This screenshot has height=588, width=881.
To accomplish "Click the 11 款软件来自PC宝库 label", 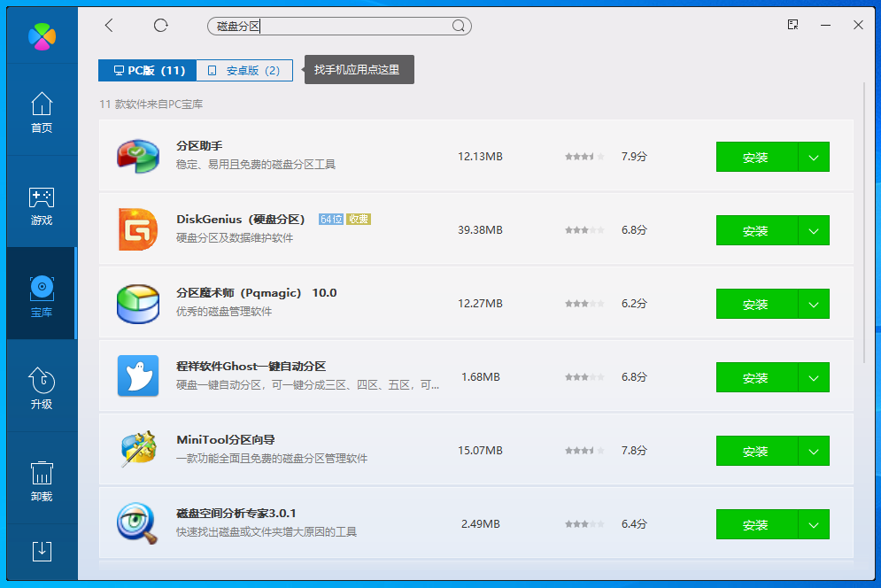I will [151, 104].
